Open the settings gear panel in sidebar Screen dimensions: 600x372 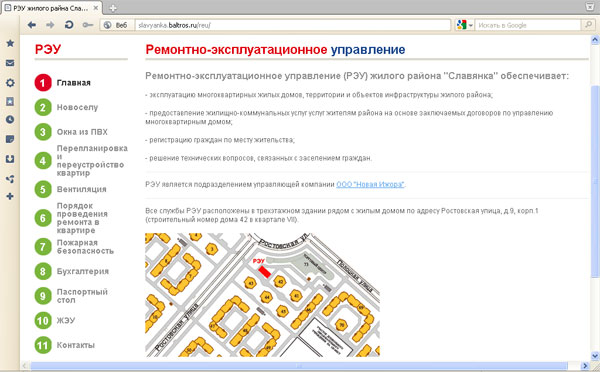click(10, 83)
